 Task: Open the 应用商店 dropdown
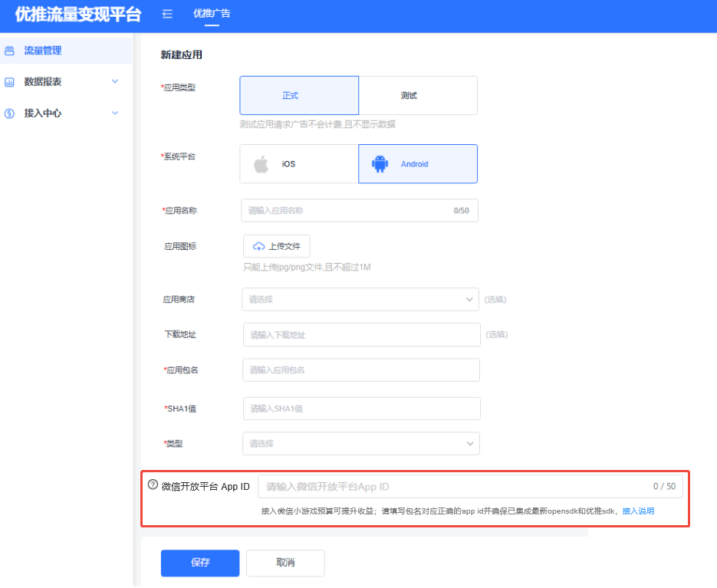[360, 300]
